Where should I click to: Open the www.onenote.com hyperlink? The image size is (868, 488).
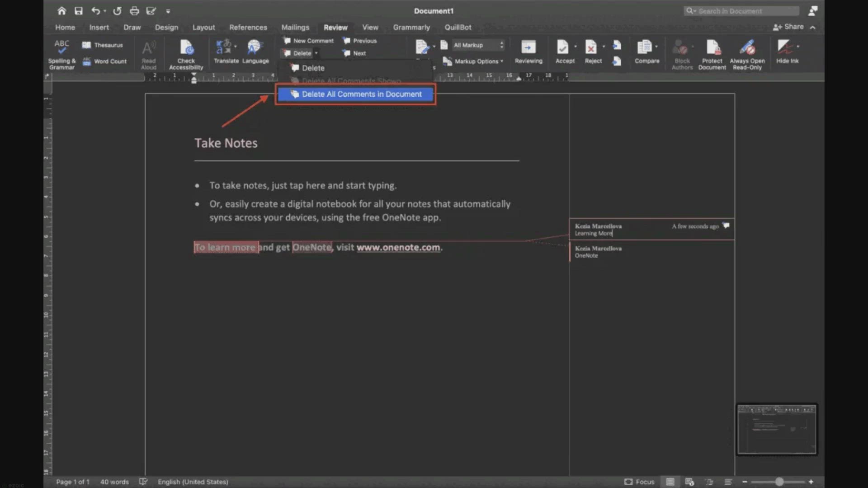coord(398,248)
